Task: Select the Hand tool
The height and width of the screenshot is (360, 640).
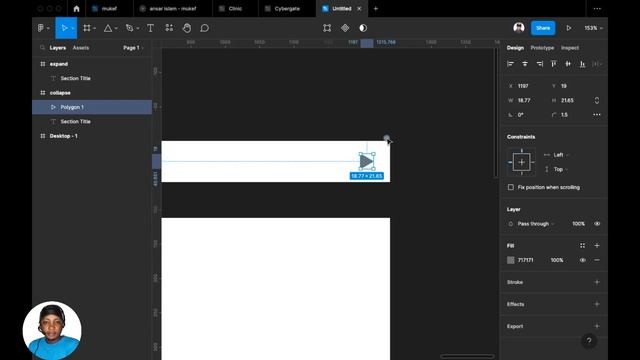Action: [x=187, y=28]
